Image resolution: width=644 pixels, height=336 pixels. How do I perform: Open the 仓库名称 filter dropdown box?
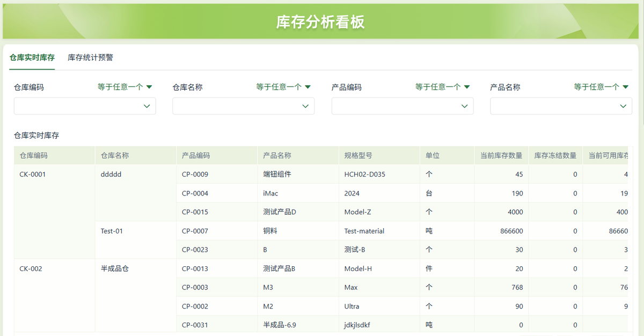coord(243,106)
